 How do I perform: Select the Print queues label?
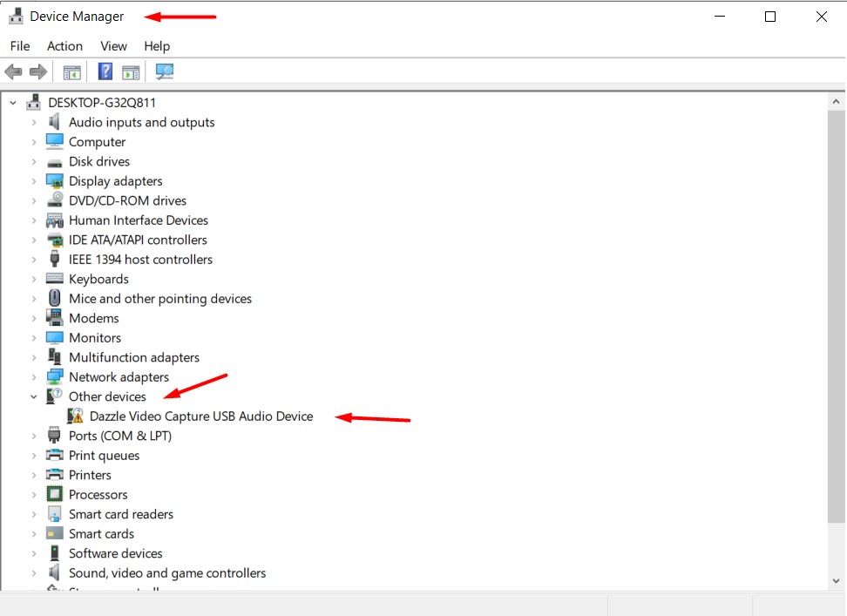click(x=104, y=456)
